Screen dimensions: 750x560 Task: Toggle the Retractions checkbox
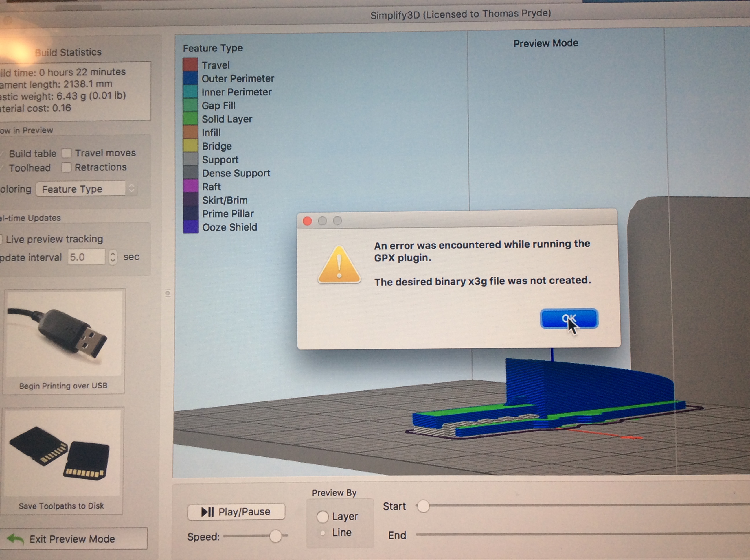67,167
